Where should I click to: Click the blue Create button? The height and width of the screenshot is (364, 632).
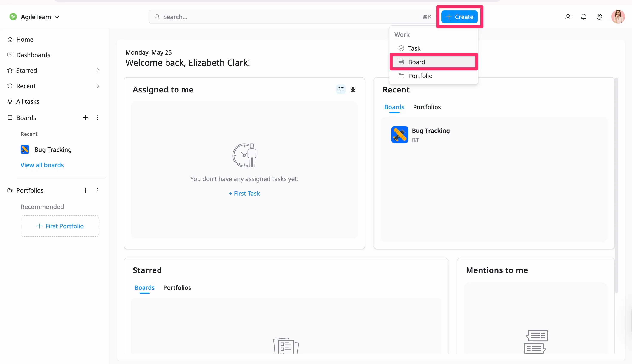459,17
